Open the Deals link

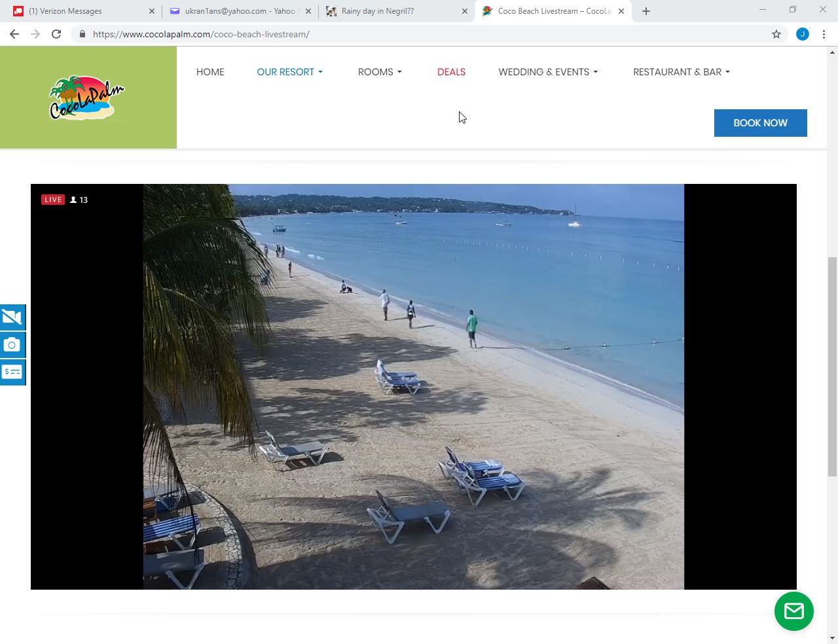[451, 72]
